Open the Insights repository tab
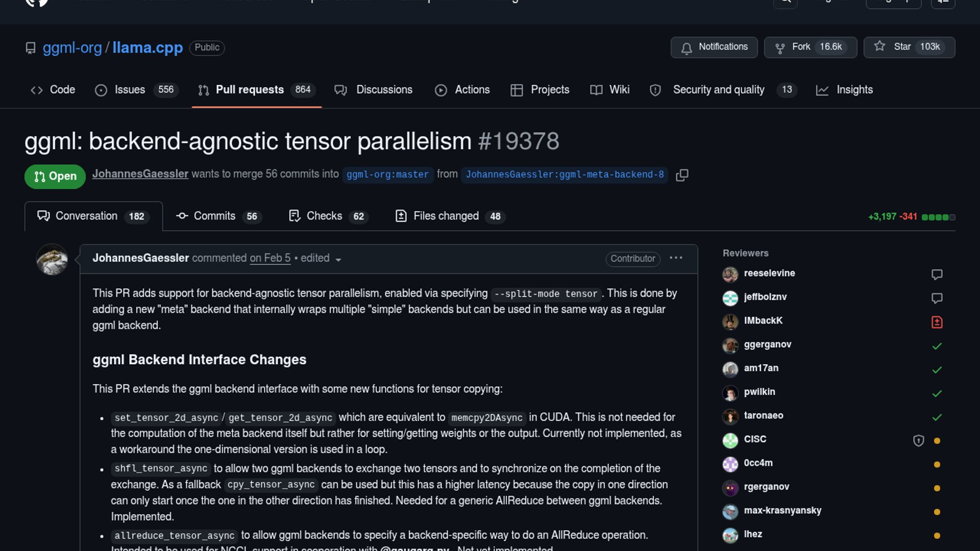This screenshot has width=980, height=551. (x=844, y=90)
